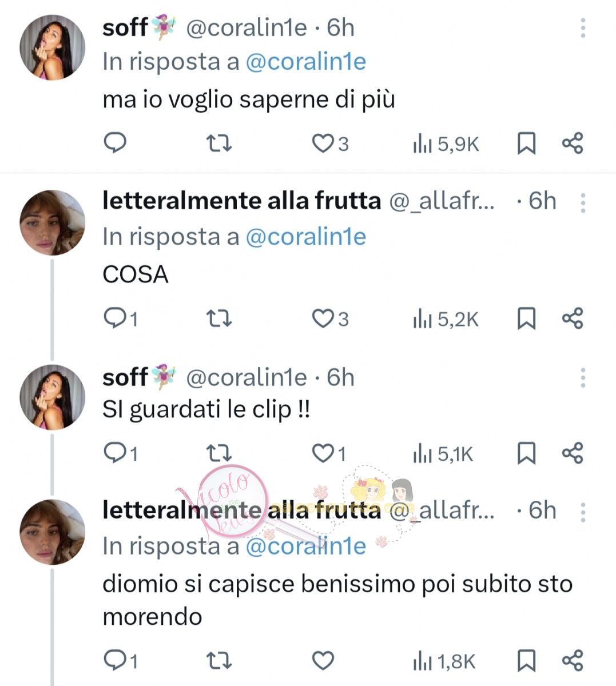Bookmark the 'diomio si capisce benissimo' tweet
The height and width of the screenshot is (686, 616).
point(526,661)
